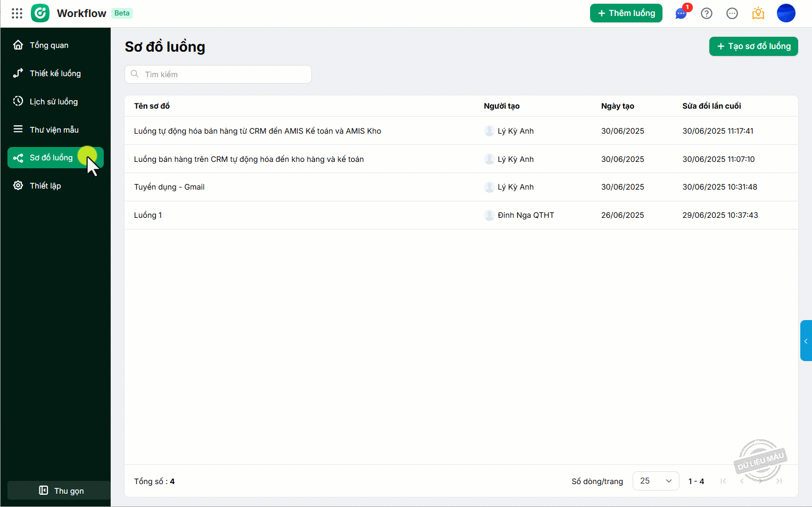This screenshot has width=812, height=507.
Task: Click the magnifier search icon
Action: pyautogui.click(x=135, y=74)
